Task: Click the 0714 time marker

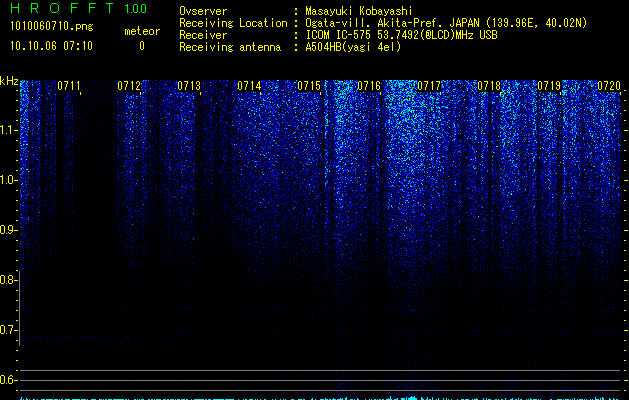Action: tap(249, 85)
